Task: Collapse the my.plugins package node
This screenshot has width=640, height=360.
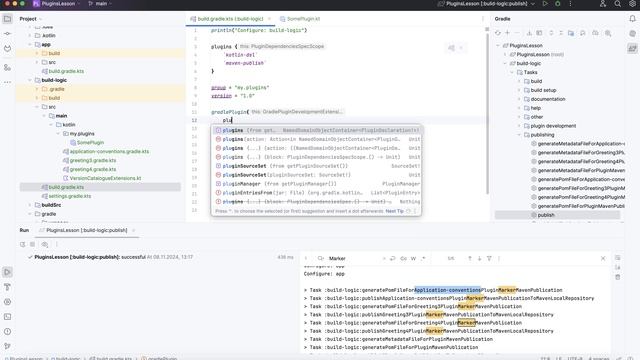Action: click(x=58, y=133)
